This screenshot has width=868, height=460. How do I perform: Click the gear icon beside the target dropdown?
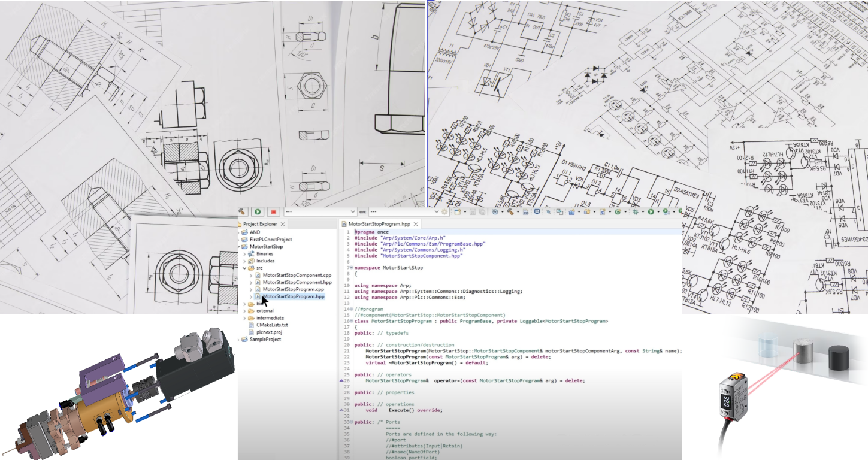[444, 211]
